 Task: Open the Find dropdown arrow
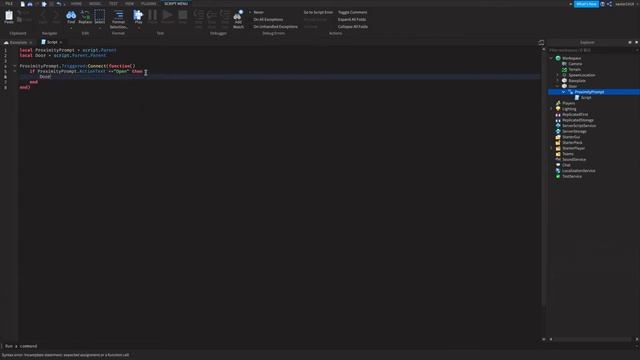pos(71,28)
